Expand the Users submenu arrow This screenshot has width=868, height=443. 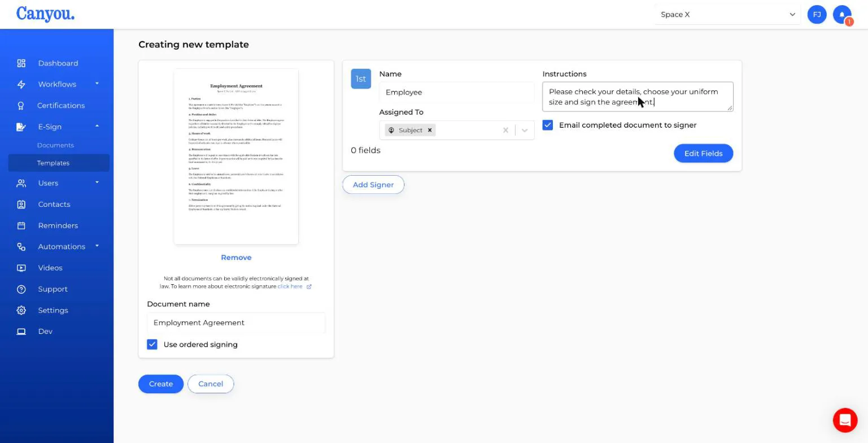coord(97,183)
